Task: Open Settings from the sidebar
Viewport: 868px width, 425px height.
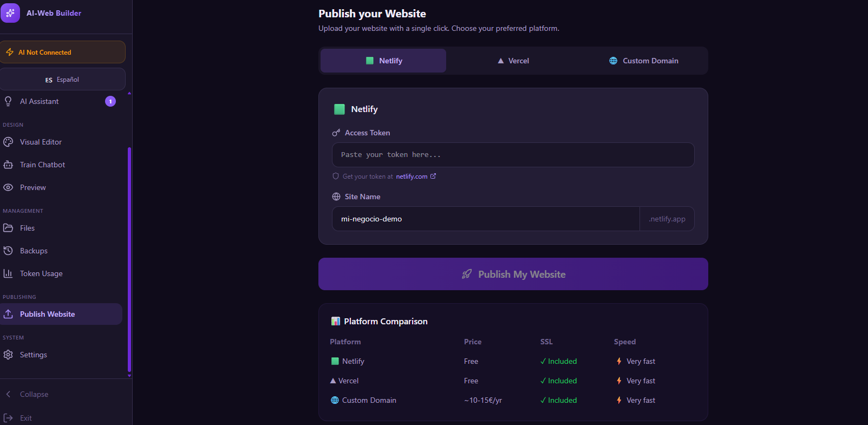Action: tap(61, 355)
